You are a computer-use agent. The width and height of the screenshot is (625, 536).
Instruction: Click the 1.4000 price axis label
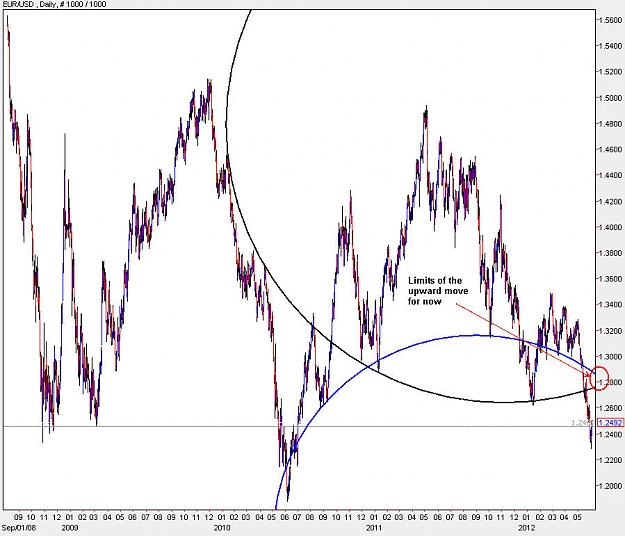point(611,227)
